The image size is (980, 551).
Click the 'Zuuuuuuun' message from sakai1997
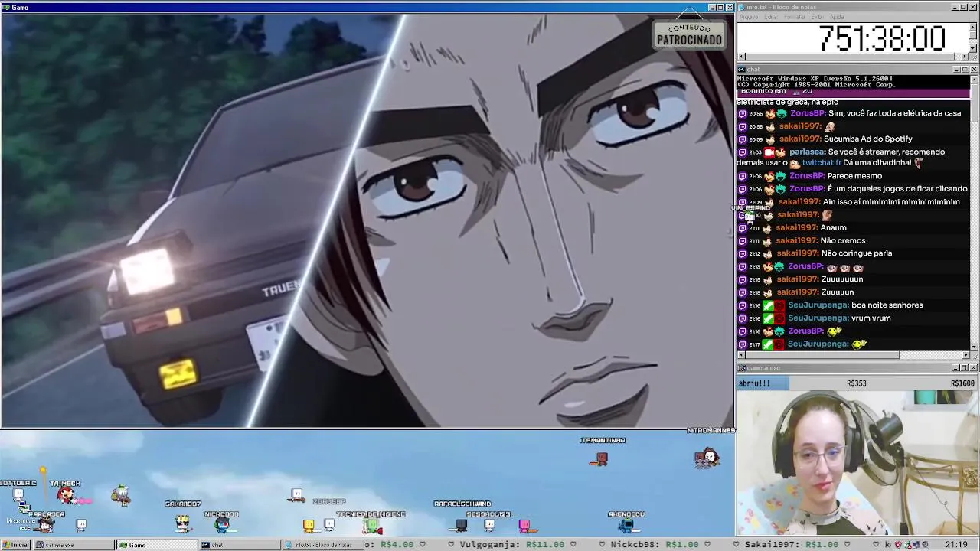click(x=841, y=279)
